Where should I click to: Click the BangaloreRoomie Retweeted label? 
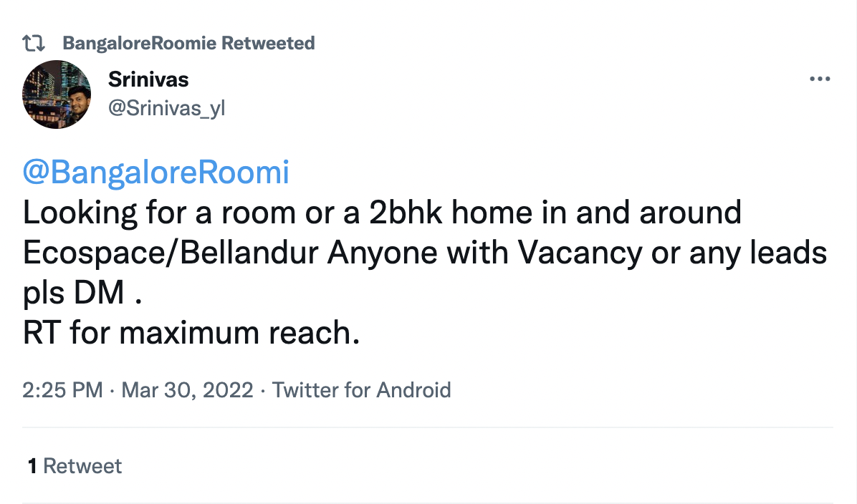pyautogui.click(x=188, y=42)
